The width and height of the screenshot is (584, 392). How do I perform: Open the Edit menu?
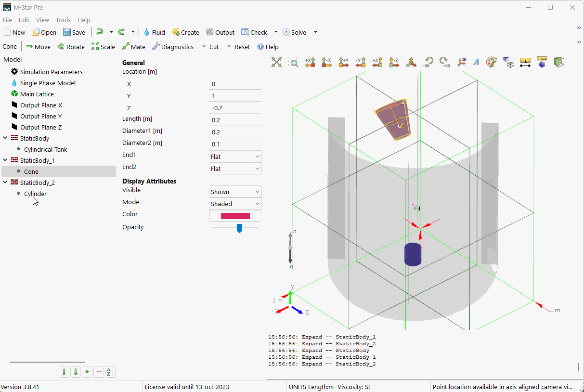tap(24, 20)
